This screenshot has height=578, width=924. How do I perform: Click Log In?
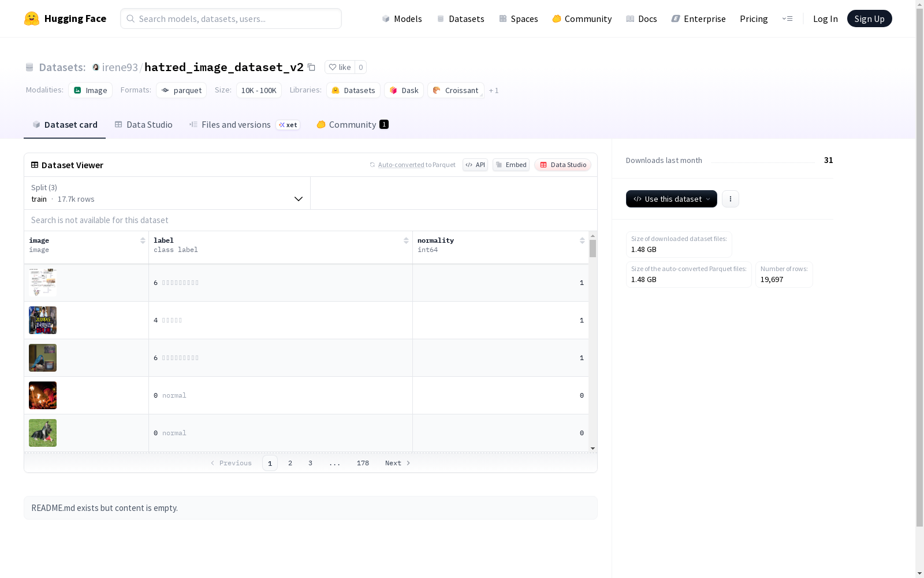pos(825,18)
